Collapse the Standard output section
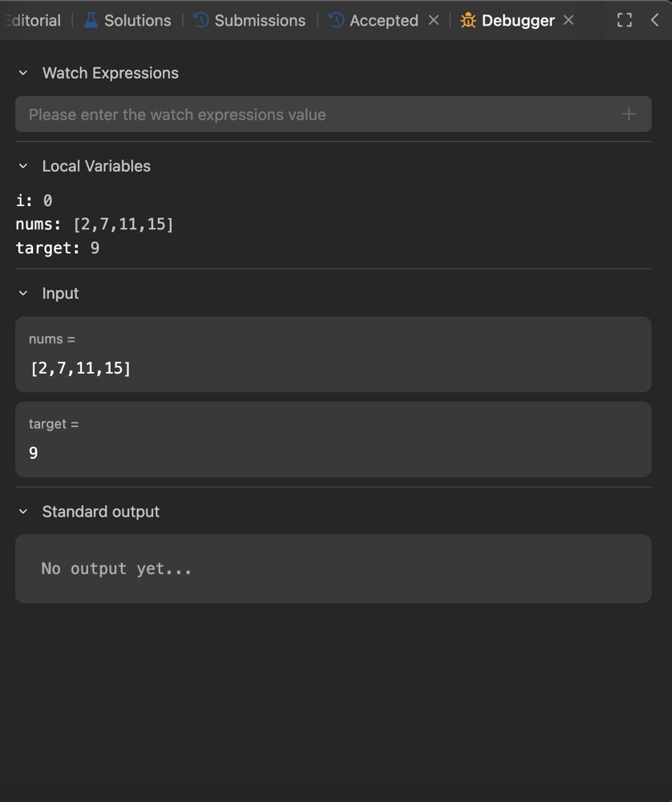Viewport: 672px width, 802px height. (23, 512)
